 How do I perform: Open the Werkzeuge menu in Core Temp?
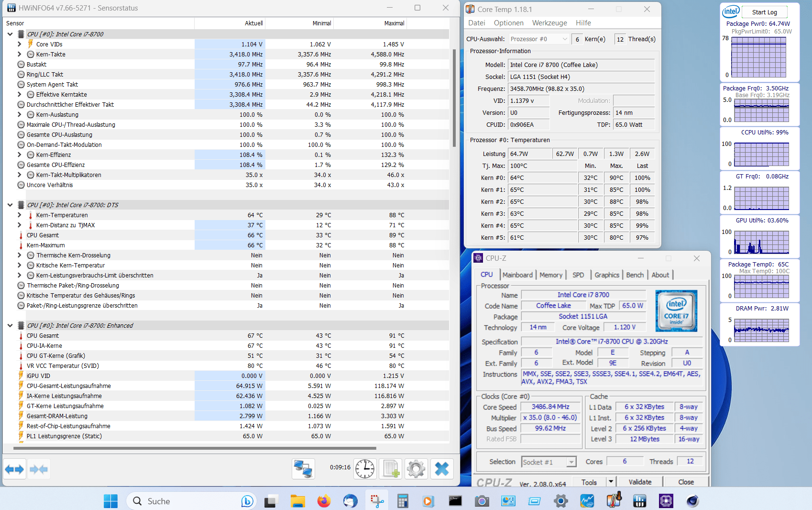[549, 23]
